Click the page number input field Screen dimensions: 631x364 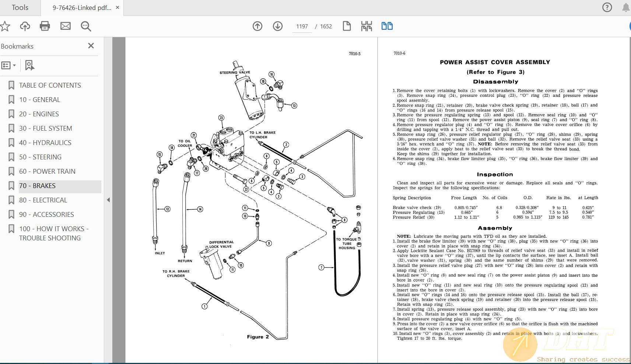(302, 26)
